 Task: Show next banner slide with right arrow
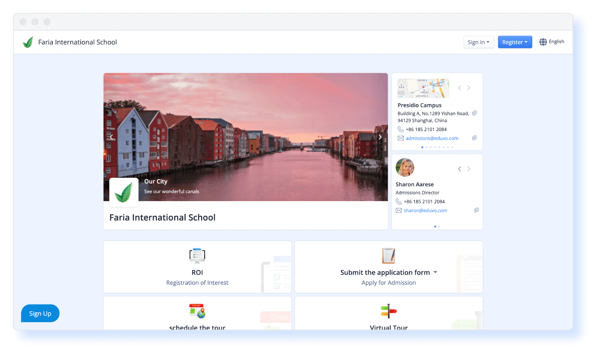(380, 137)
